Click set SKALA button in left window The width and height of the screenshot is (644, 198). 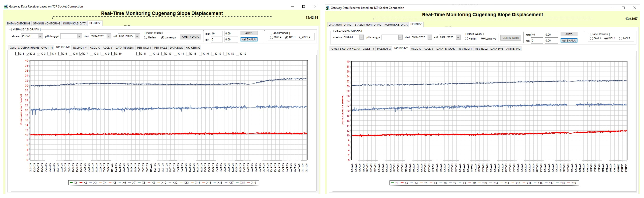pos(249,40)
